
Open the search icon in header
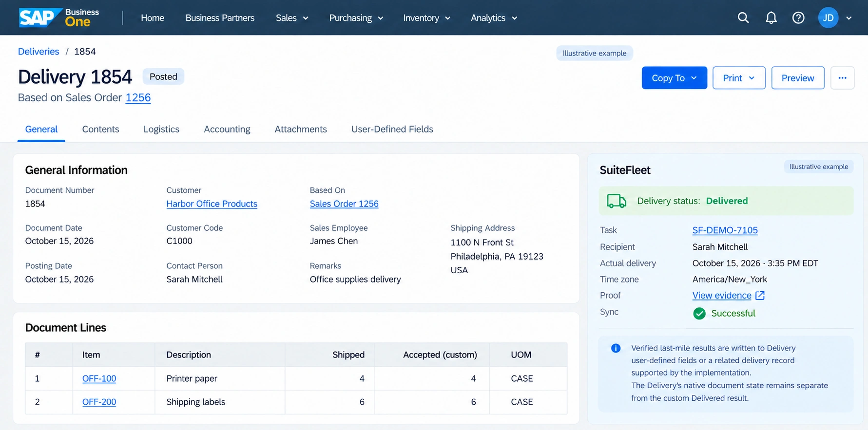click(743, 18)
